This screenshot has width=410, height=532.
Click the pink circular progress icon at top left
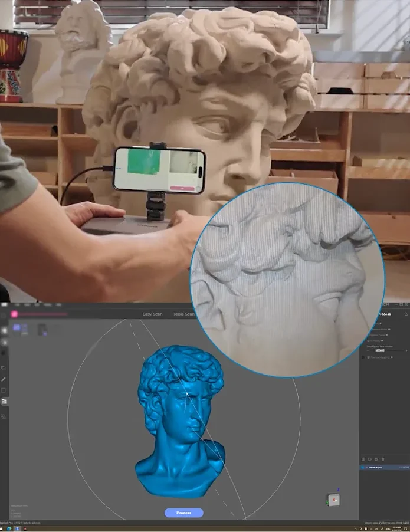click(14, 314)
